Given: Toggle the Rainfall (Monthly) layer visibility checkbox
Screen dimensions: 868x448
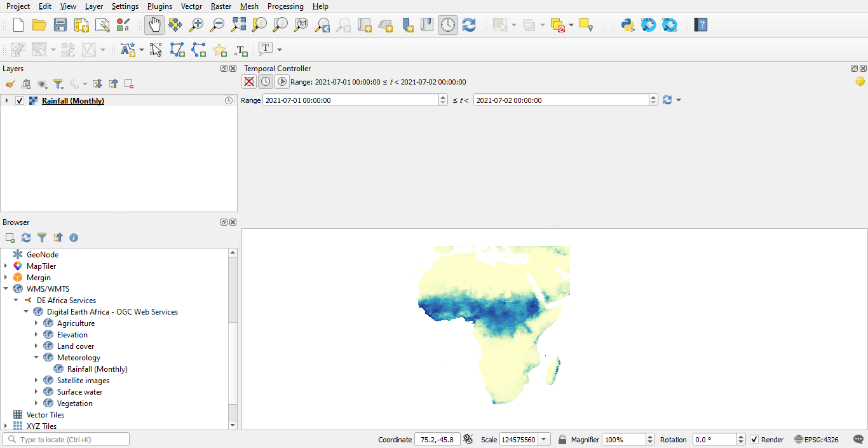Looking at the screenshot, I should tap(20, 100).
